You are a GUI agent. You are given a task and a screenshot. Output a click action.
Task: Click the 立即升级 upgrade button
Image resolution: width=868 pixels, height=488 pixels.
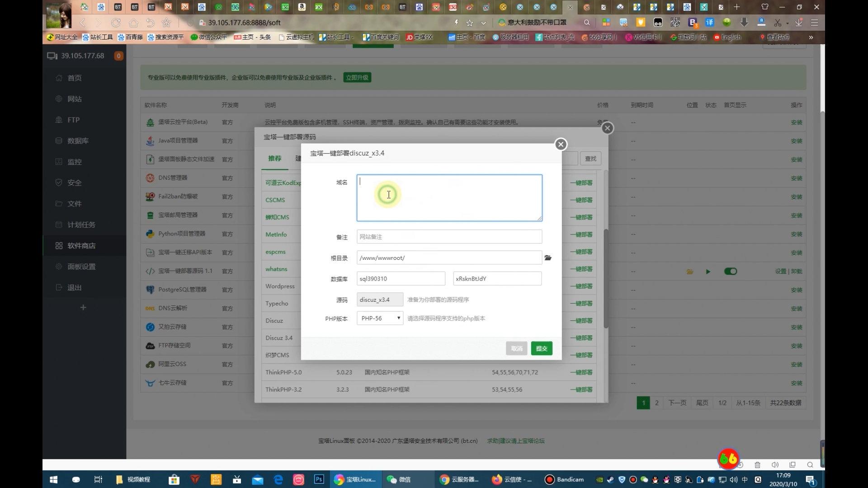[x=357, y=78]
